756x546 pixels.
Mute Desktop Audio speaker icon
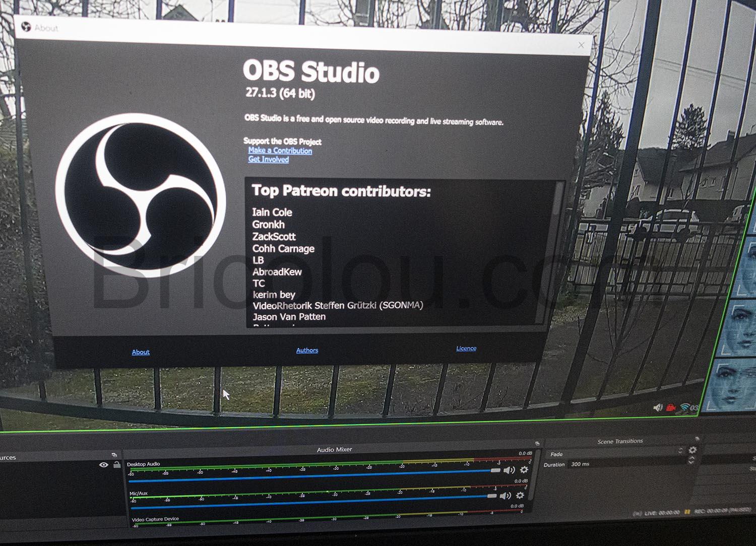coord(510,470)
